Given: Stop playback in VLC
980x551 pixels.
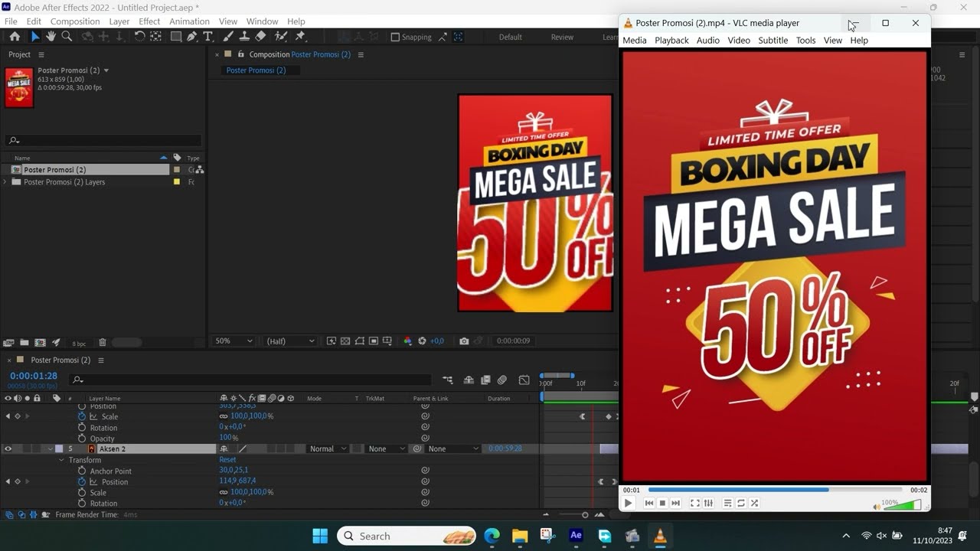Looking at the screenshot, I should pyautogui.click(x=662, y=503).
